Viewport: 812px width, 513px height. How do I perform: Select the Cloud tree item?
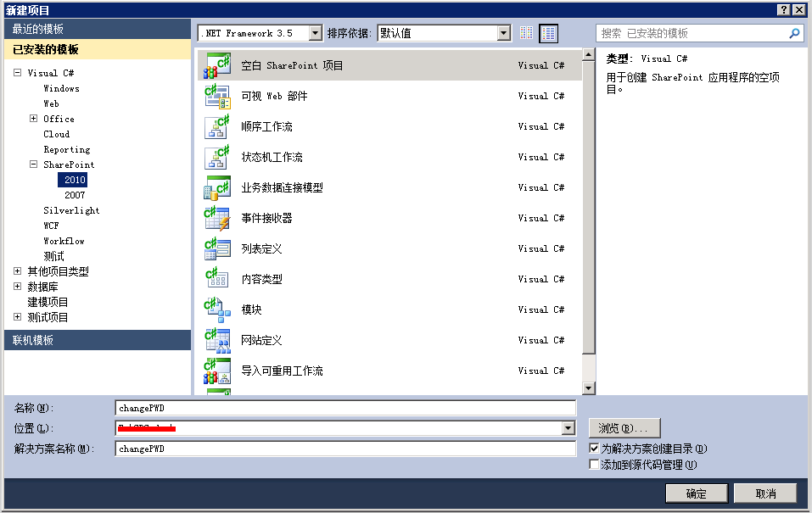point(57,134)
